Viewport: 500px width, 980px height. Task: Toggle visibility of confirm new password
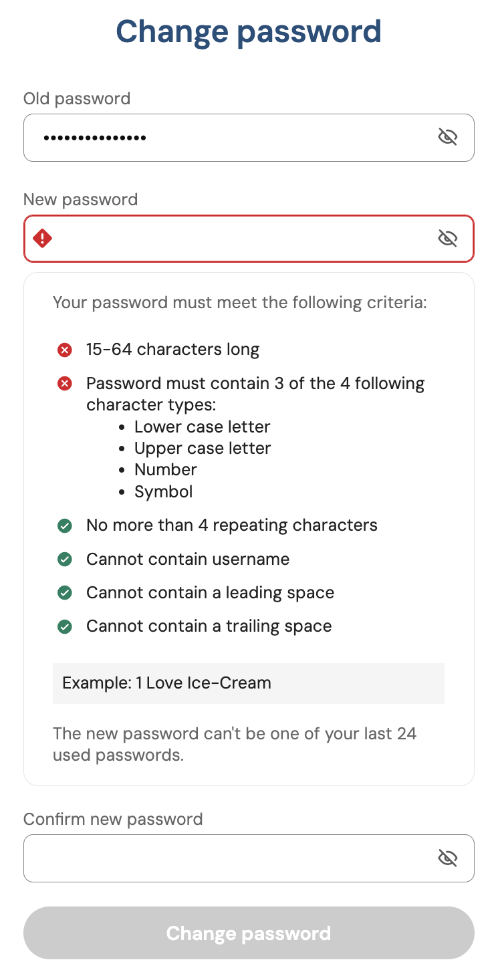(x=447, y=858)
